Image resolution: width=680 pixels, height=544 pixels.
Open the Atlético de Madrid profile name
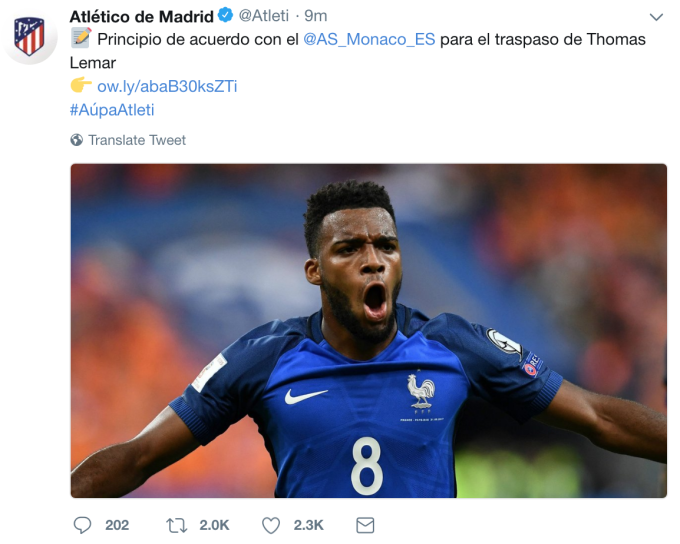[141, 16]
